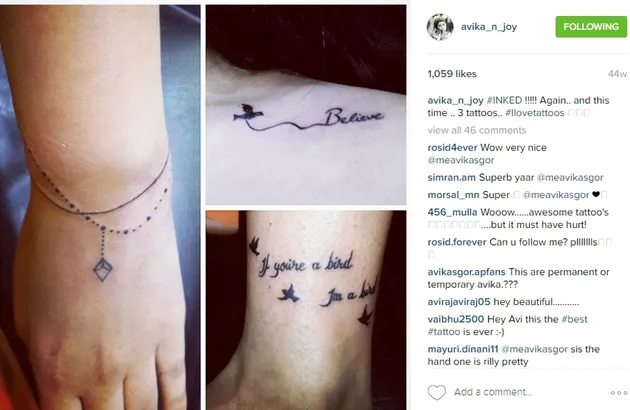The width and height of the screenshot is (630, 410).
Task: Open the ankle bird quote tattoo photo
Action: pyautogui.click(x=306, y=310)
